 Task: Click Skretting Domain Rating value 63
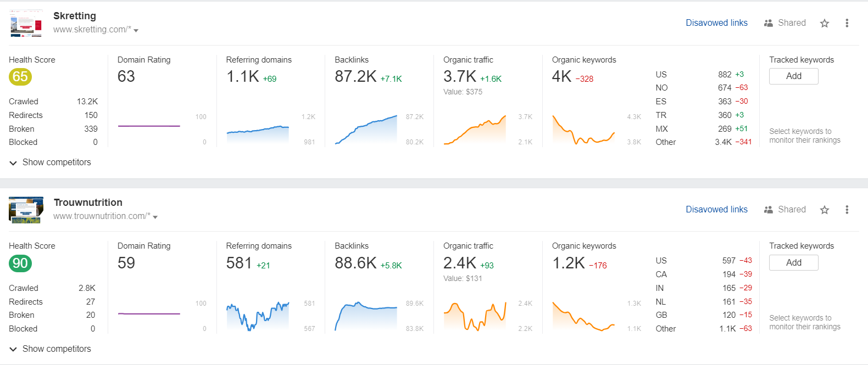tap(126, 77)
